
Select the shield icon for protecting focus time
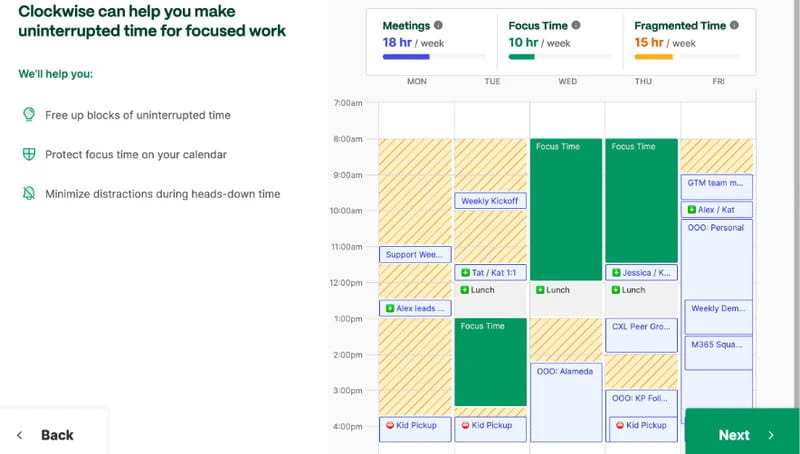[x=29, y=154]
